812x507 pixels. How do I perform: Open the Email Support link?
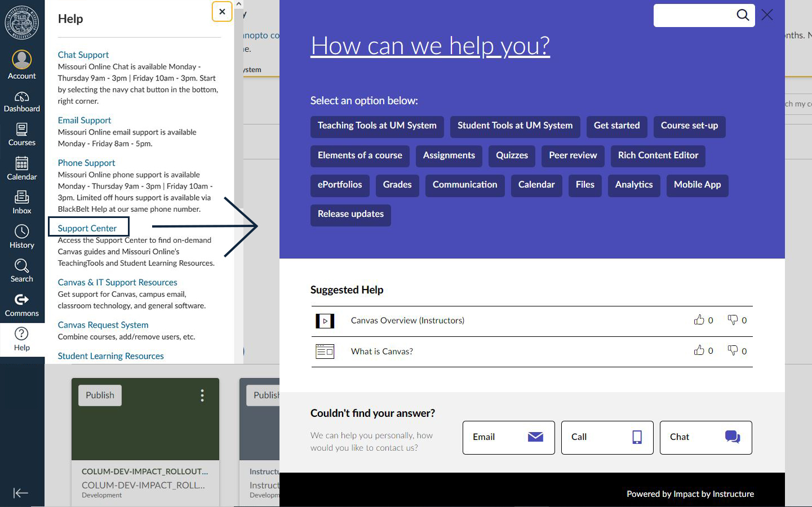[85, 120]
